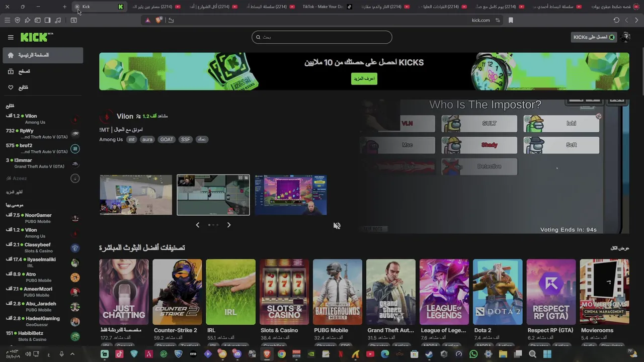The width and height of the screenshot is (644, 362).
Task: Open the browser main menu icon
Action: click(7, 20)
